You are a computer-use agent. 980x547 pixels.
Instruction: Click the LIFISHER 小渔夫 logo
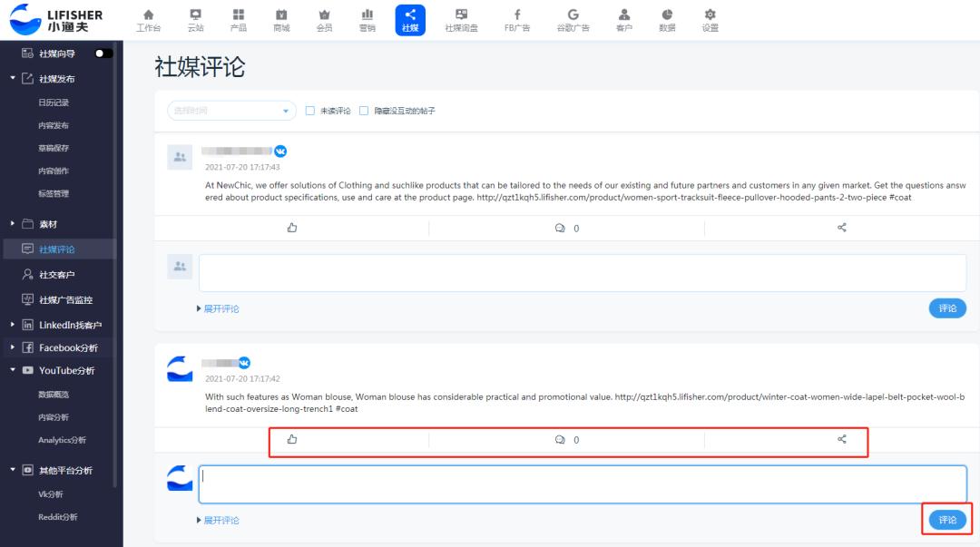[x=56, y=19]
